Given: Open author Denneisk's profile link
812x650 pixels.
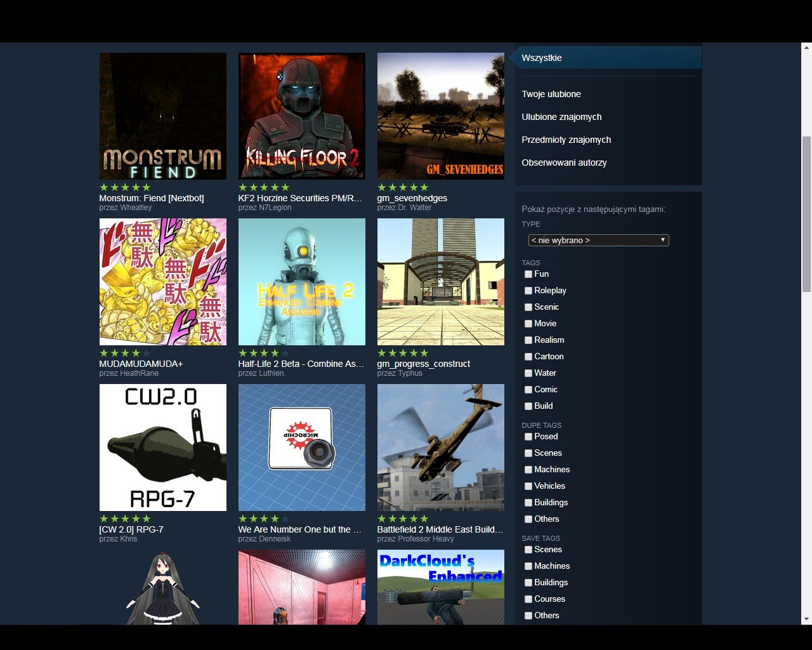Looking at the screenshot, I should click(x=275, y=539).
